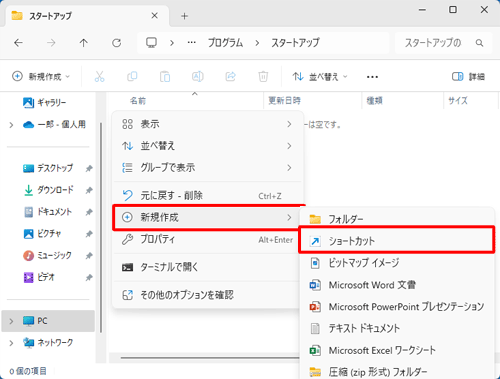Open ピクチャ in the sidebar
The width and height of the screenshot is (500, 379).
[x=42, y=234]
